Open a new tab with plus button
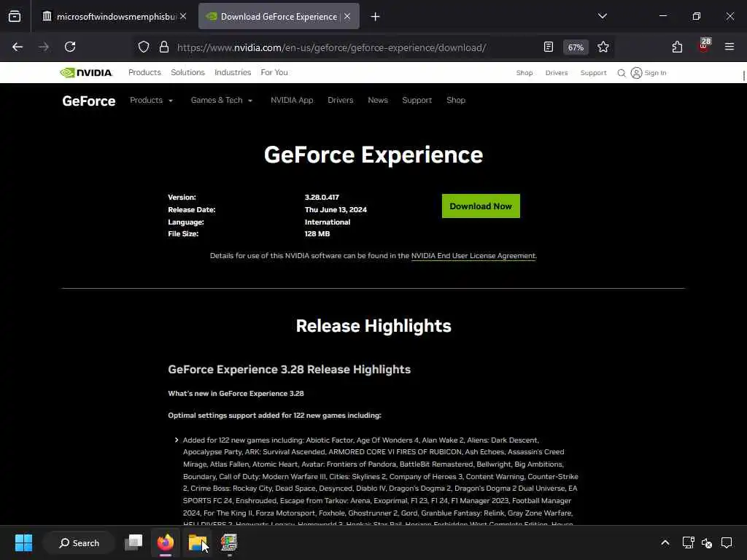The image size is (747, 560). pyautogui.click(x=376, y=17)
